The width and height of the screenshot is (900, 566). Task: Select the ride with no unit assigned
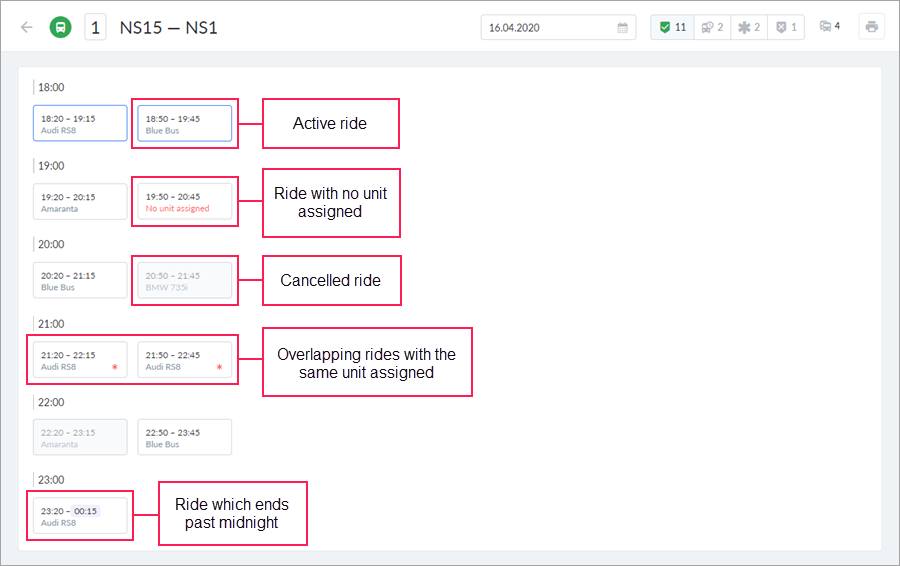click(185, 202)
